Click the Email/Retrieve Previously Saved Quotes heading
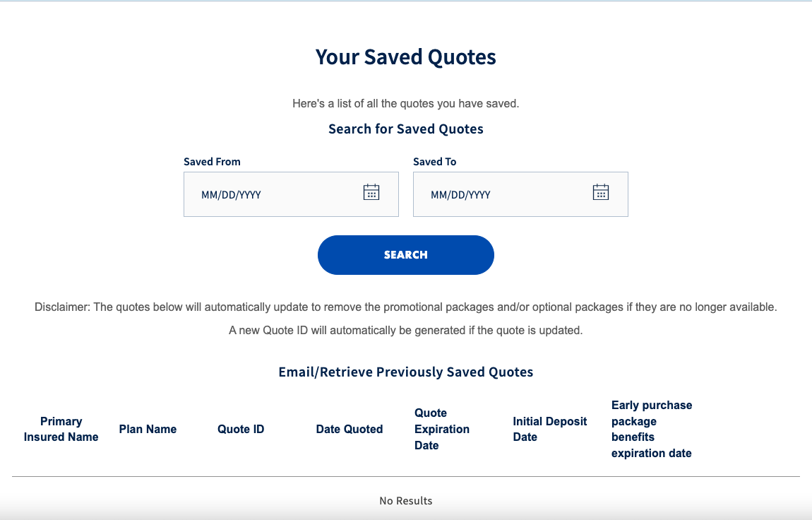This screenshot has width=812, height=520. pyautogui.click(x=406, y=372)
